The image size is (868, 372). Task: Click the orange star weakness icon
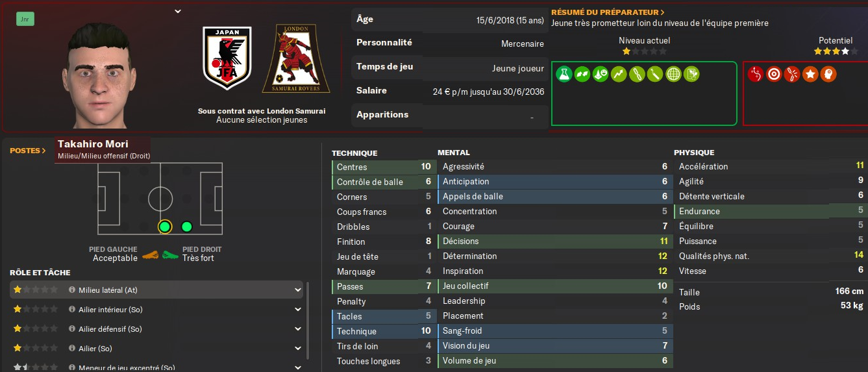pos(810,75)
